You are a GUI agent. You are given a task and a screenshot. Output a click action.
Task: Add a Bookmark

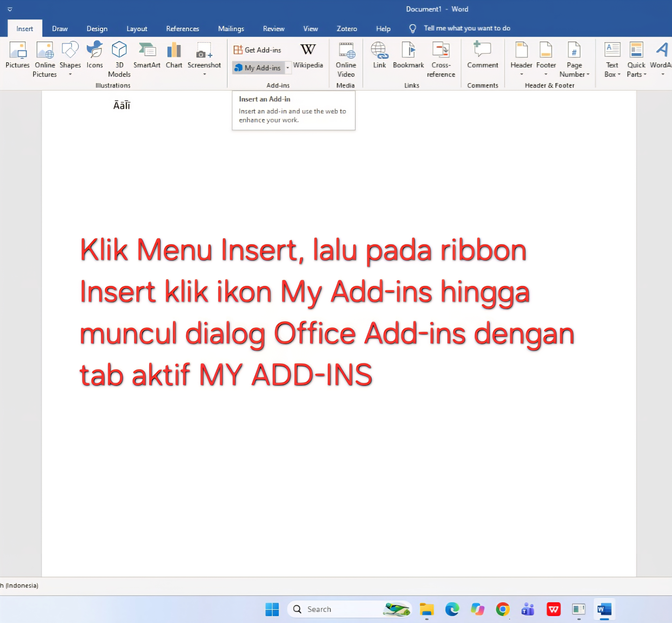[x=408, y=55]
